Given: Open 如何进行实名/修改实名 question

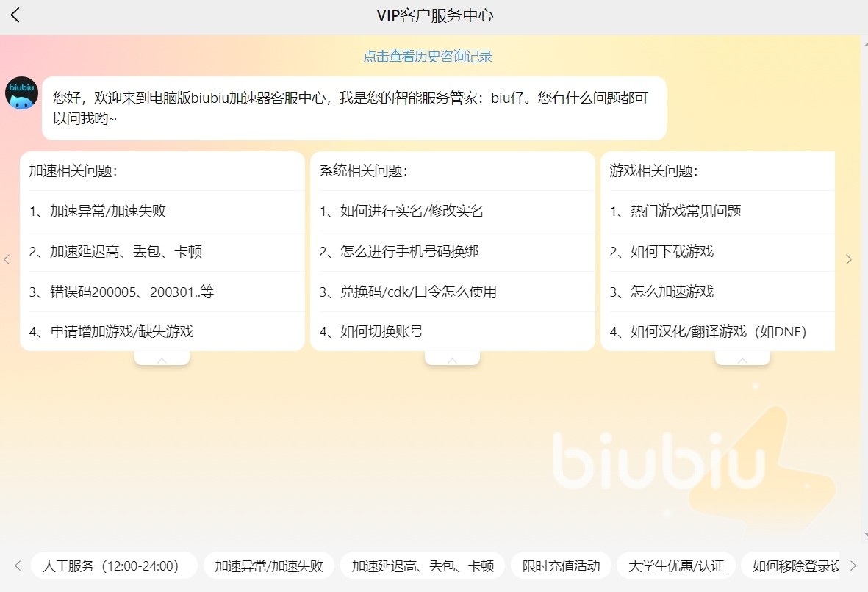Looking at the screenshot, I should [401, 212].
